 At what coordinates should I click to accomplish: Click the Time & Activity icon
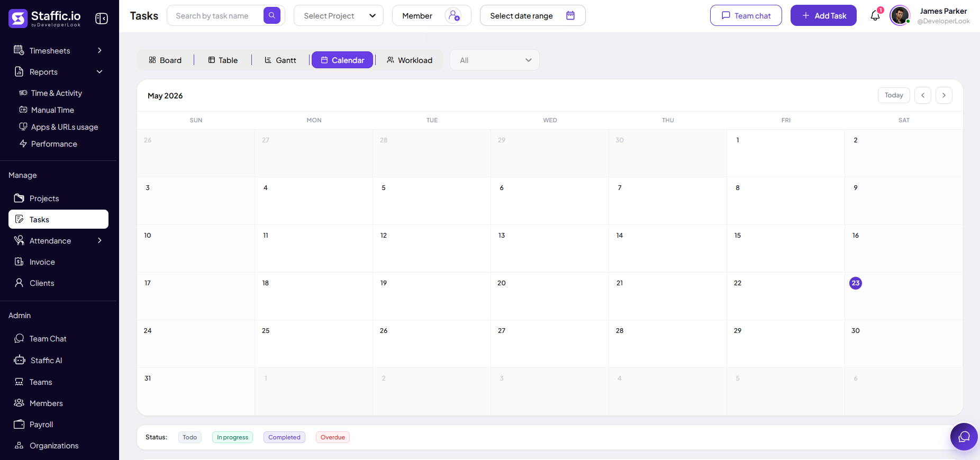[x=23, y=93]
